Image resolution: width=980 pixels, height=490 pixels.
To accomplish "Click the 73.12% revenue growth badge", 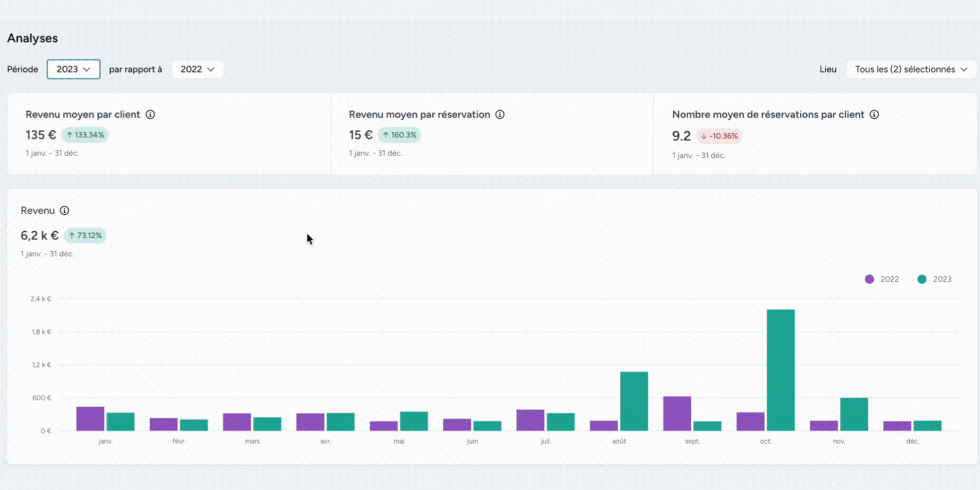I will pos(85,235).
